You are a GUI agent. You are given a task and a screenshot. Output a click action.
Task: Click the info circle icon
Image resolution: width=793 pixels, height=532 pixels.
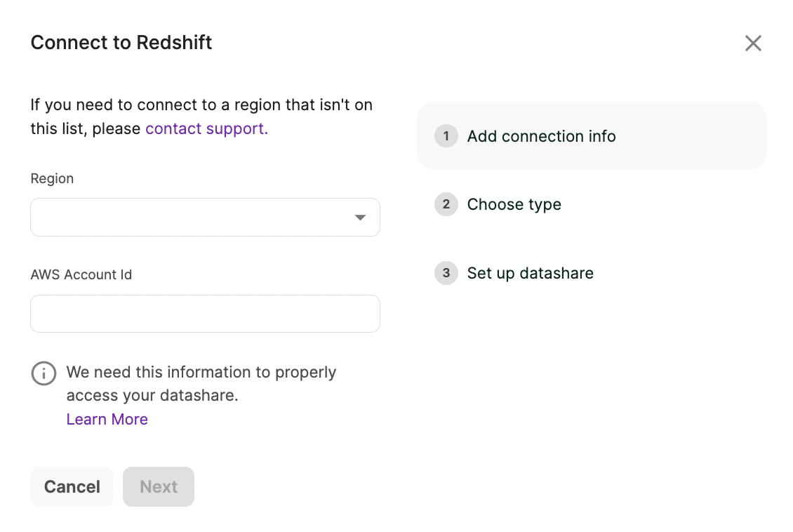44,373
